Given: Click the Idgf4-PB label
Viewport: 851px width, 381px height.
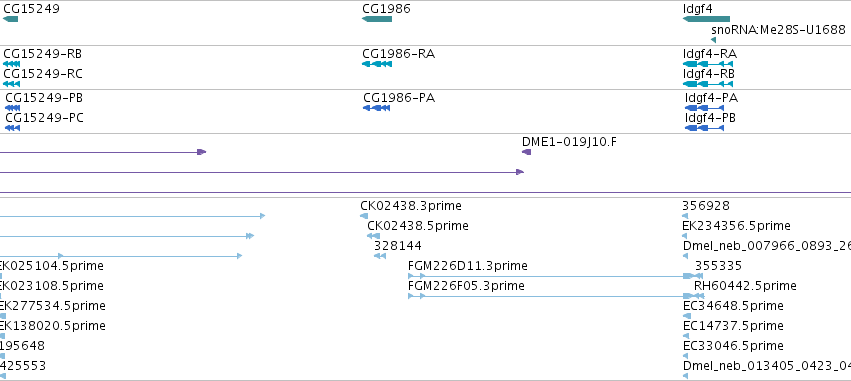Looking at the screenshot, I should pyautogui.click(x=710, y=118).
